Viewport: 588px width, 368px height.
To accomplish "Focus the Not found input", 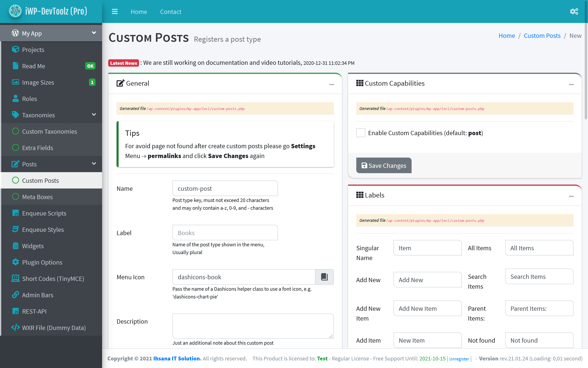I will [539, 340].
